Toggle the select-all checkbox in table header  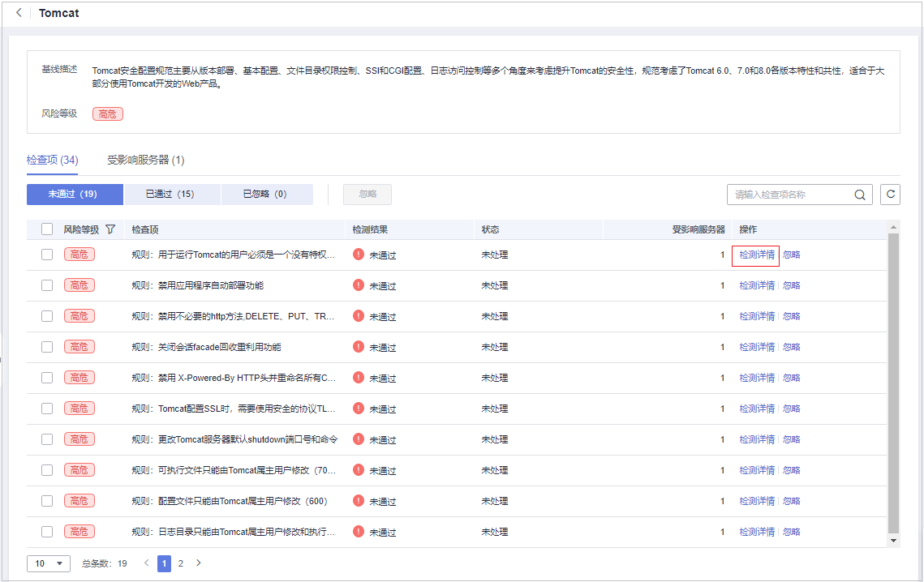[47, 229]
